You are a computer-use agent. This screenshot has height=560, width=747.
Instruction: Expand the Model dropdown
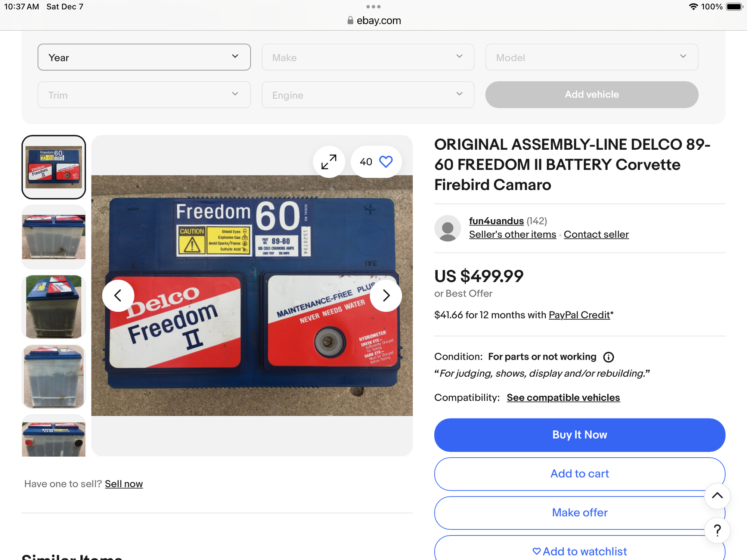[592, 57]
